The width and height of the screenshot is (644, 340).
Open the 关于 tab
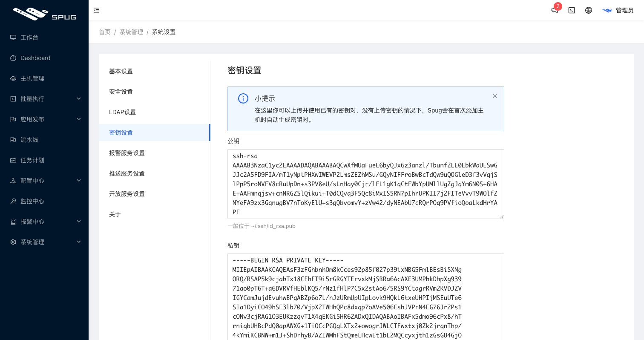click(154, 214)
